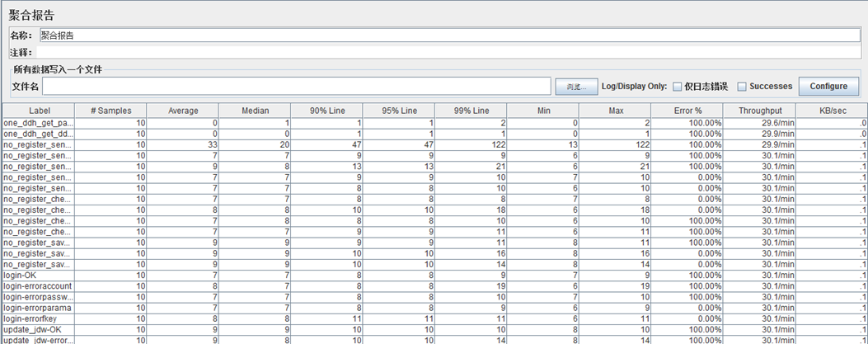Click Throughput cell in one_ddh_get_dd... row
The height and width of the screenshot is (344, 868).
coord(759,134)
